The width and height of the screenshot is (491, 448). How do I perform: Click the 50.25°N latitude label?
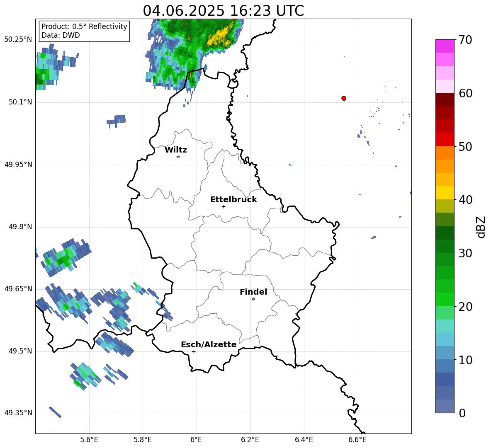(18, 40)
